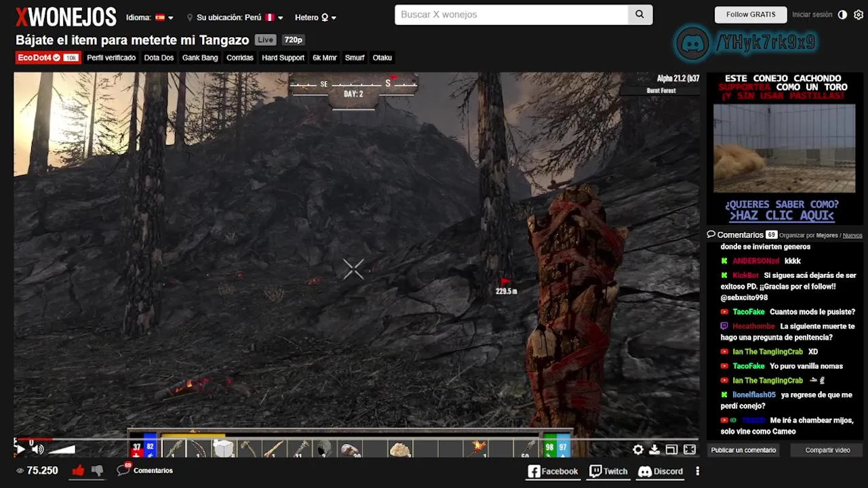Image resolution: width=868 pixels, height=488 pixels.
Task: Click the video progress bar
Action: tap(356, 439)
